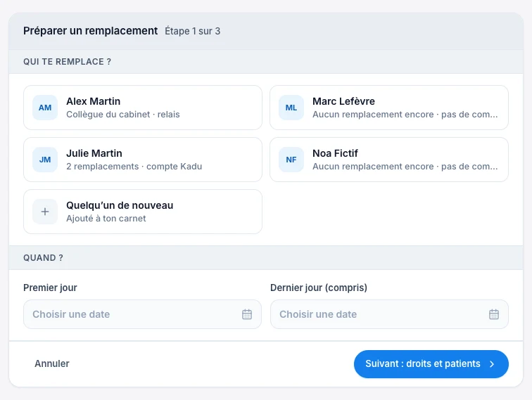Viewport: 532px width, 400px height.
Task: Click the JM avatar badge
Action: point(45,160)
